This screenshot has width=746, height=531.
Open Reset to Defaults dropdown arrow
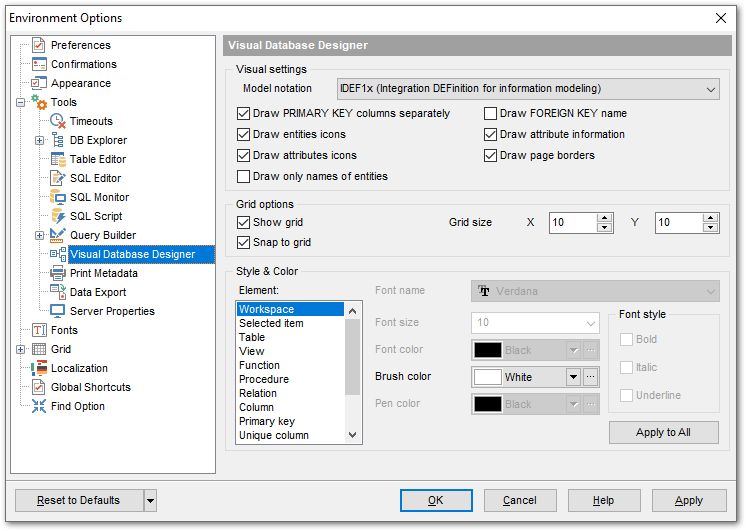[x=150, y=501]
